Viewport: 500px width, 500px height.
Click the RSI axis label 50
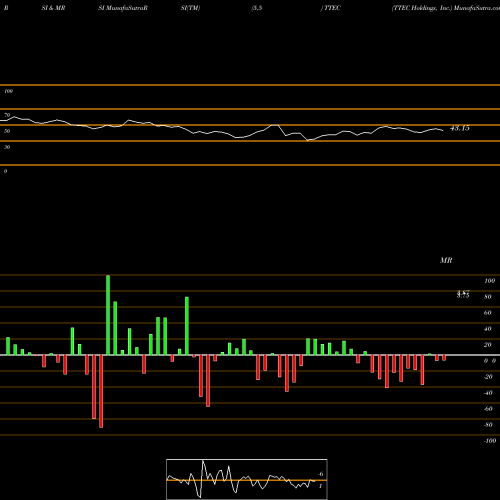click(7, 131)
